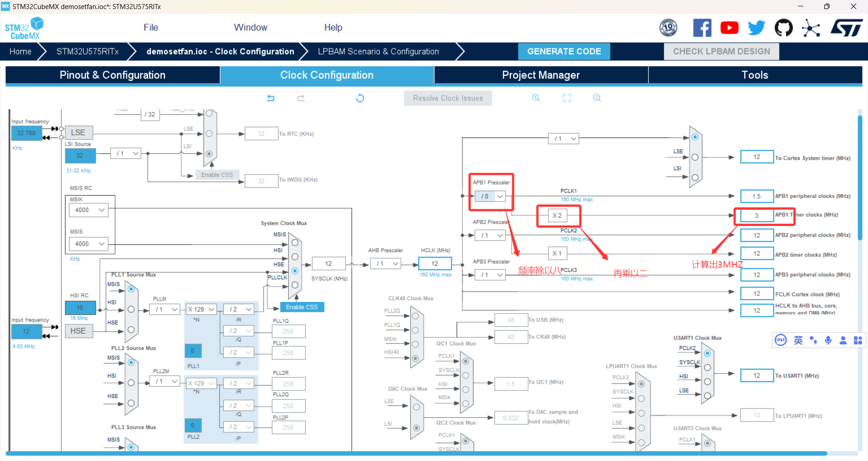Click the LSE block box
868x461 pixels.
[79, 132]
